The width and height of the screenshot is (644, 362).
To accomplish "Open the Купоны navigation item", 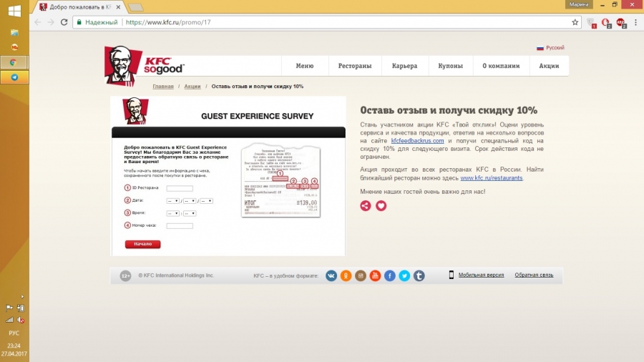I will pyautogui.click(x=451, y=66).
